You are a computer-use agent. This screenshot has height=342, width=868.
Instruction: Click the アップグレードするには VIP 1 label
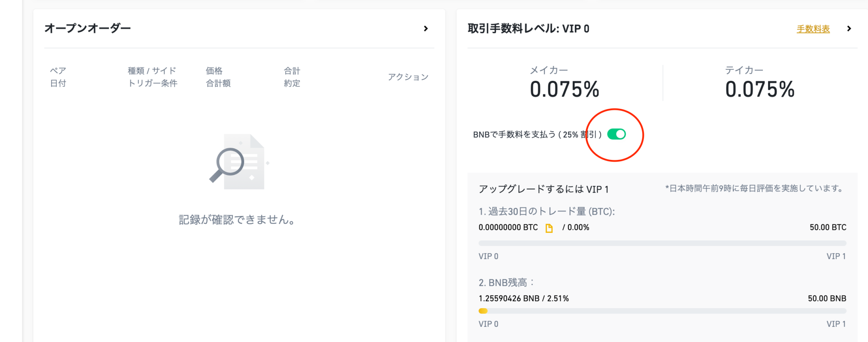(543, 189)
